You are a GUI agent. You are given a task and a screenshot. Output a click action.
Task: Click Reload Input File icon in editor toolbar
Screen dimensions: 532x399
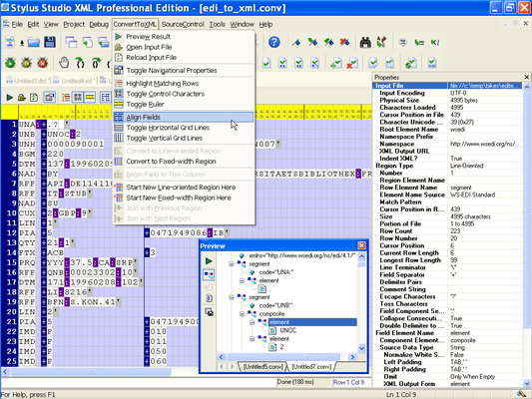pyautogui.click(x=34, y=98)
